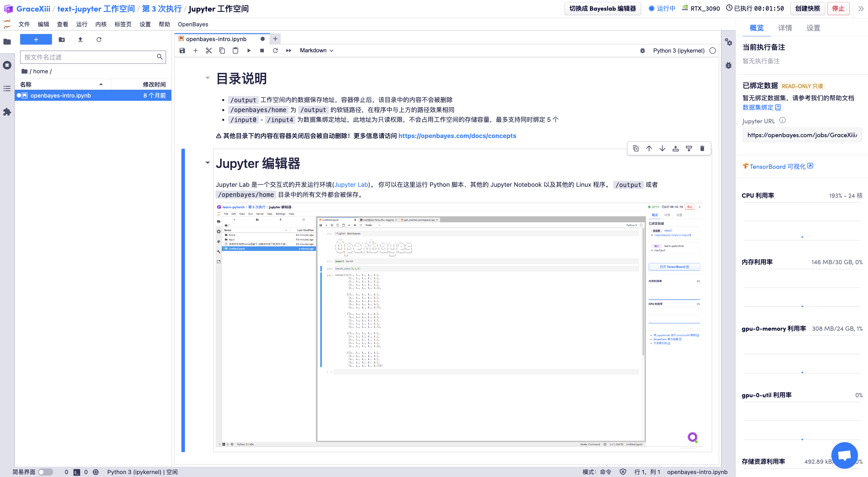The image size is (868, 477).
Task: Click the kernel status circle indicator
Action: 712,51
